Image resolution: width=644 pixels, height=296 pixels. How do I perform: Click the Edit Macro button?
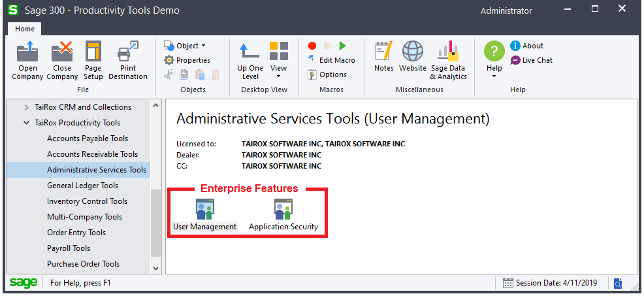tap(331, 60)
